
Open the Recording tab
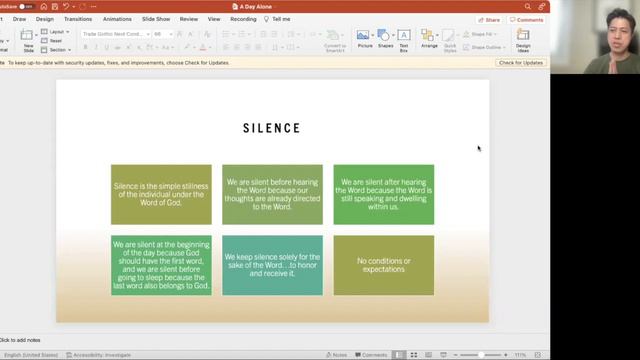point(243,19)
